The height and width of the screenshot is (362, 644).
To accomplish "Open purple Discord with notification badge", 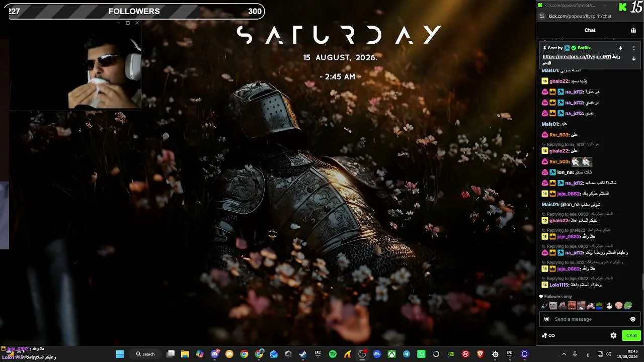I will [x=215, y=354].
